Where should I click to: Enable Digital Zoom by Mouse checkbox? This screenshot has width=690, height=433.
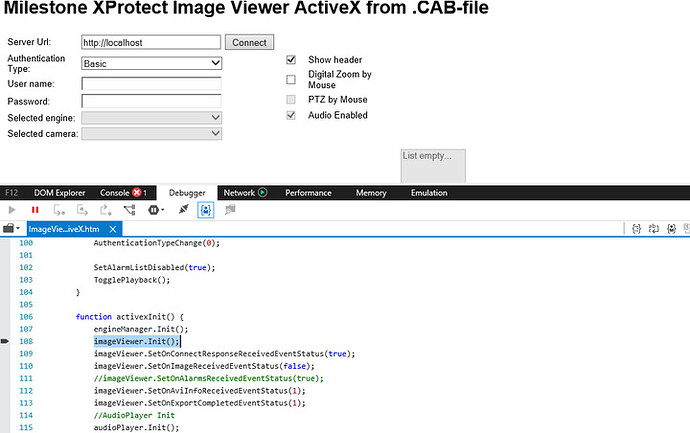291,79
